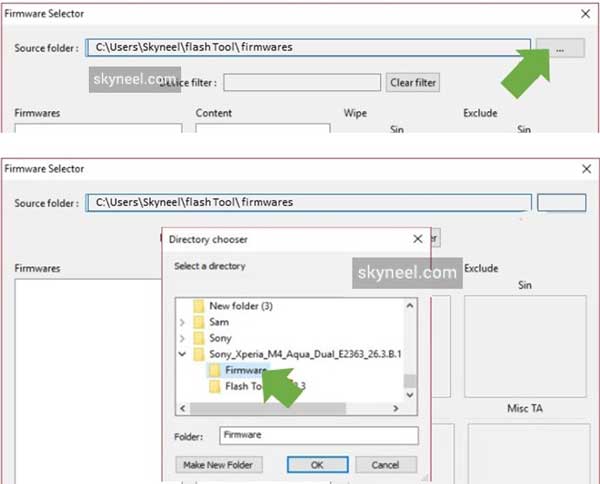Click New folder (3) folder icon
Screen dimensions: 600x484
click(x=199, y=306)
